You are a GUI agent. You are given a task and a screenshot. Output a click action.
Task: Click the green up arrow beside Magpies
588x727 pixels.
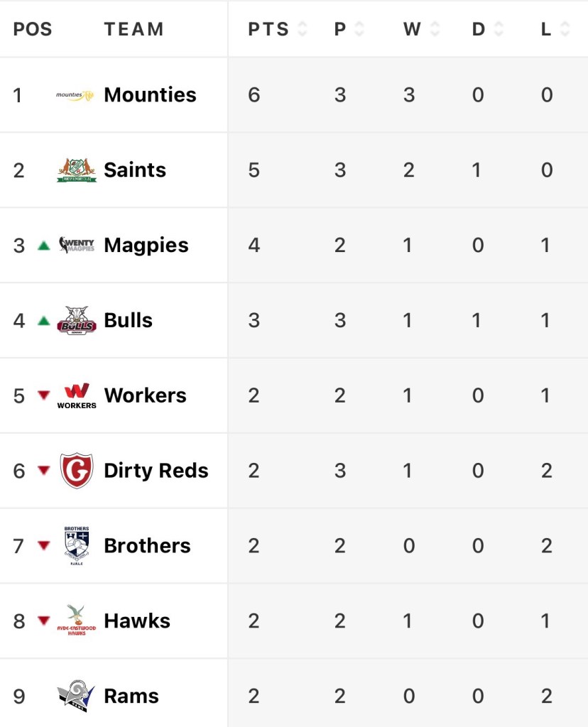pos(44,246)
